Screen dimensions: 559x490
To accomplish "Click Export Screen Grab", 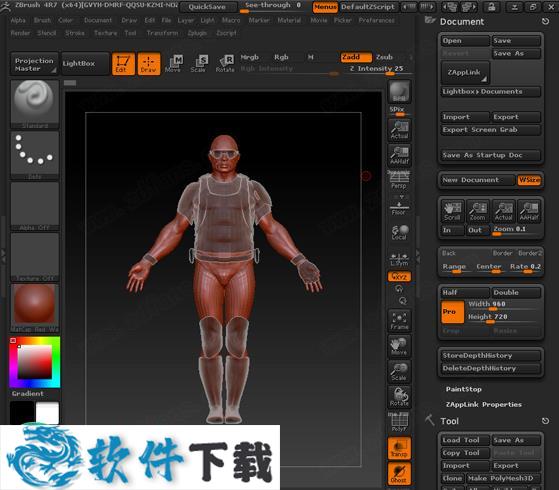I will pyautogui.click(x=491, y=130).
